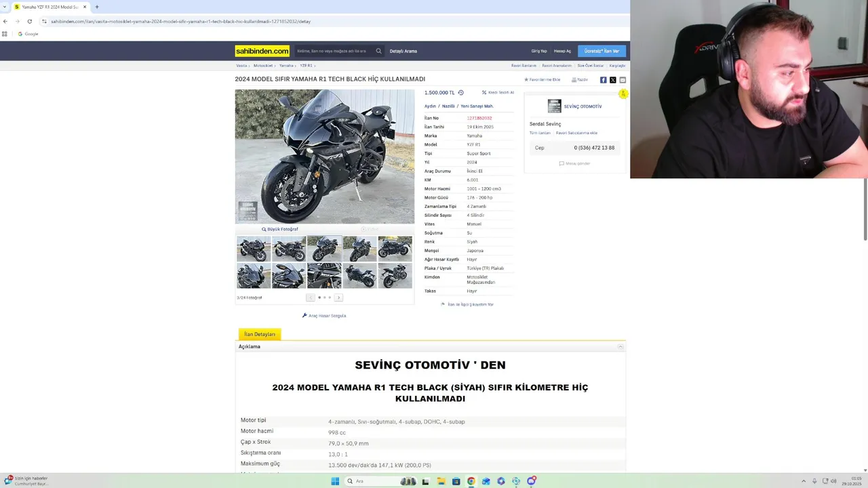Click Hesap Aç signup link

pyautogui.click(x=562, y=51)
